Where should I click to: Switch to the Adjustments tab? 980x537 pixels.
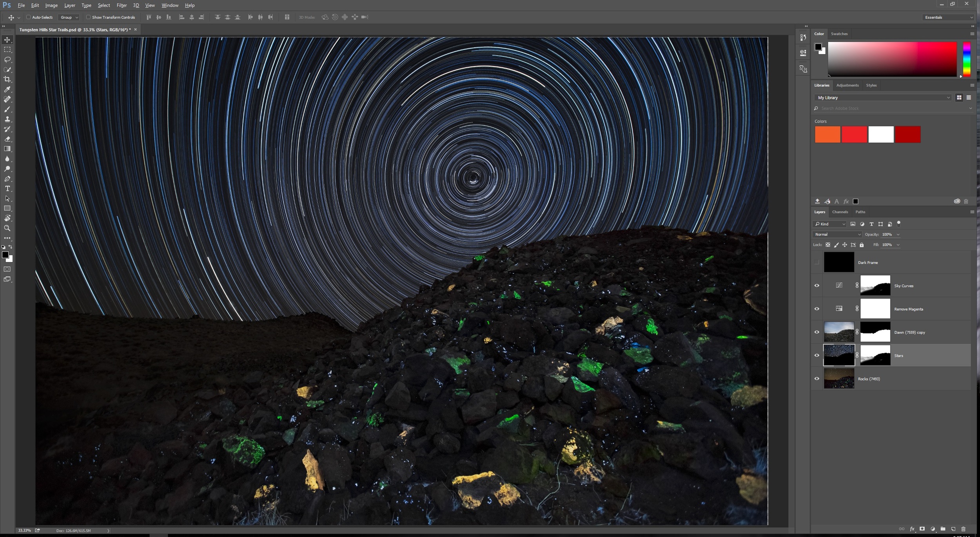[x=848, y=85]
